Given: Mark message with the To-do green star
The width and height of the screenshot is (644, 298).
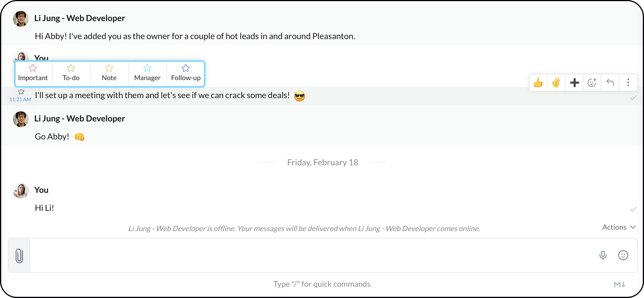Looking at the screenshot, I should click(x=71, y=73).
